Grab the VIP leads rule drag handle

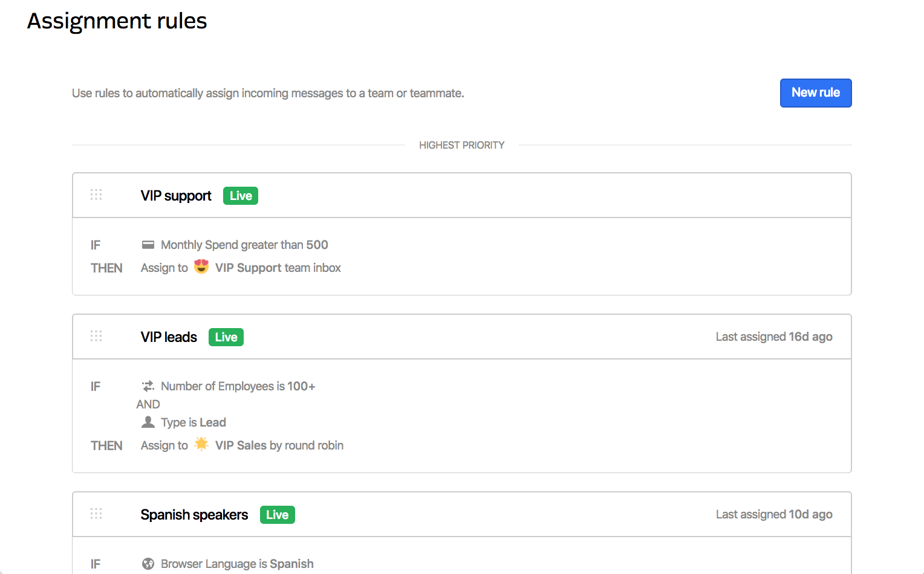96,336
